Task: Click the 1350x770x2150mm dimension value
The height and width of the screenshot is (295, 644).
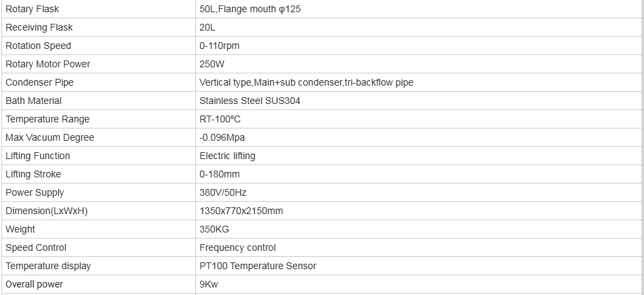Action: [241, 211]
